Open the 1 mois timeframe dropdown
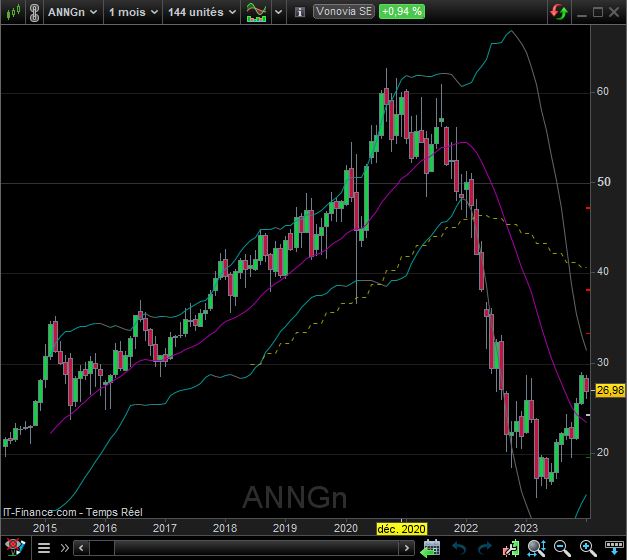The image size is (629, 560). point(133,12)
